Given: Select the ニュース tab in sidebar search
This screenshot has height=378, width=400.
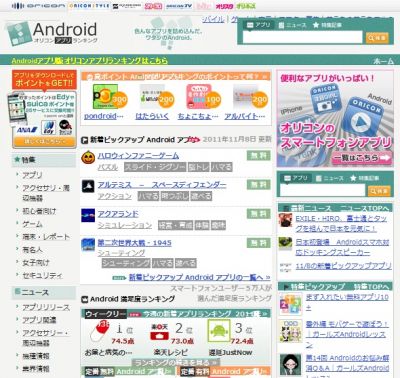Looking at the screenshot, I should point(329,178).
